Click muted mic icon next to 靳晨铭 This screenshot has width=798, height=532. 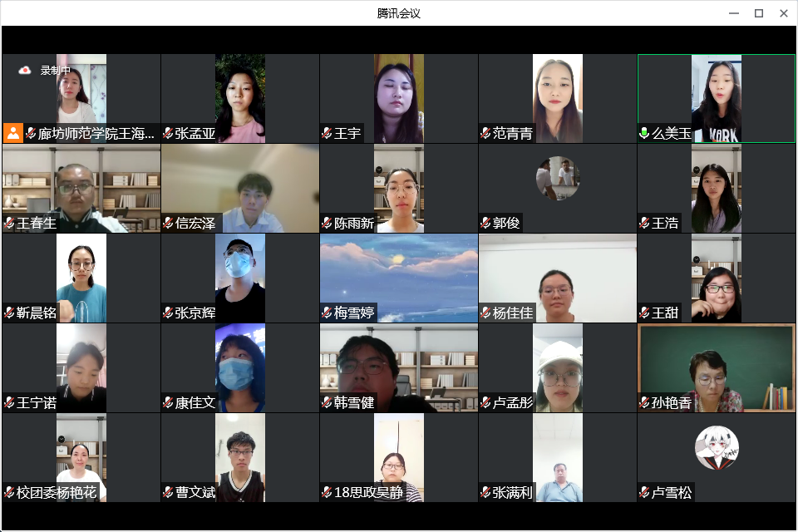[9, 313]
